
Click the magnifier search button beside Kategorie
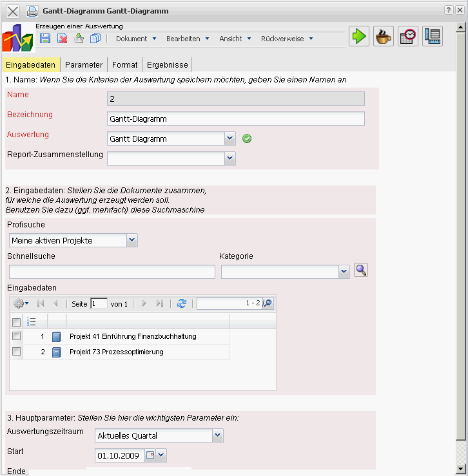coord(361,271)
